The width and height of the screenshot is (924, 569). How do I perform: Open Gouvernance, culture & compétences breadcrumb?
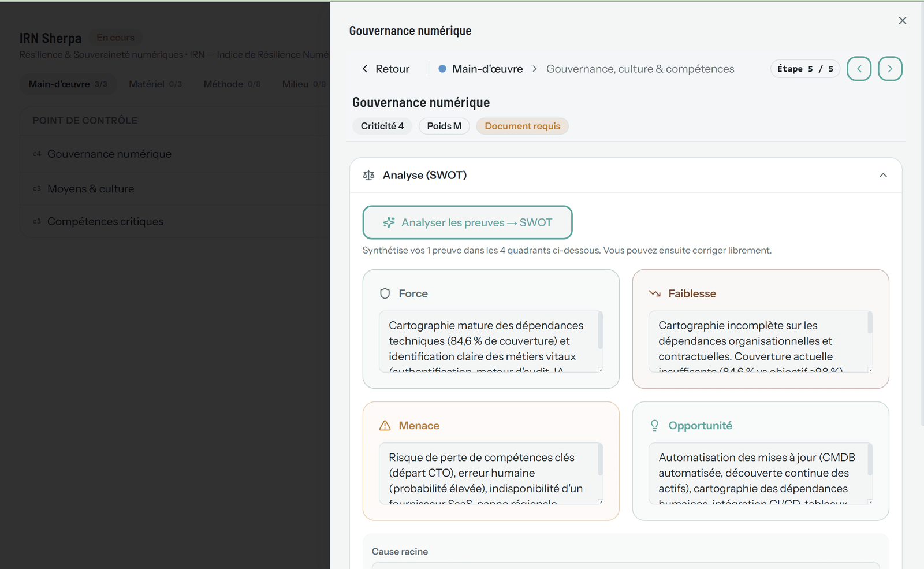click(x=640, y=69)
